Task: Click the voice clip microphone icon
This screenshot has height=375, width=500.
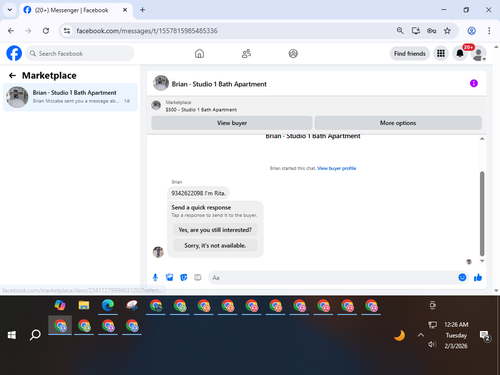Action: coord(155,277)
